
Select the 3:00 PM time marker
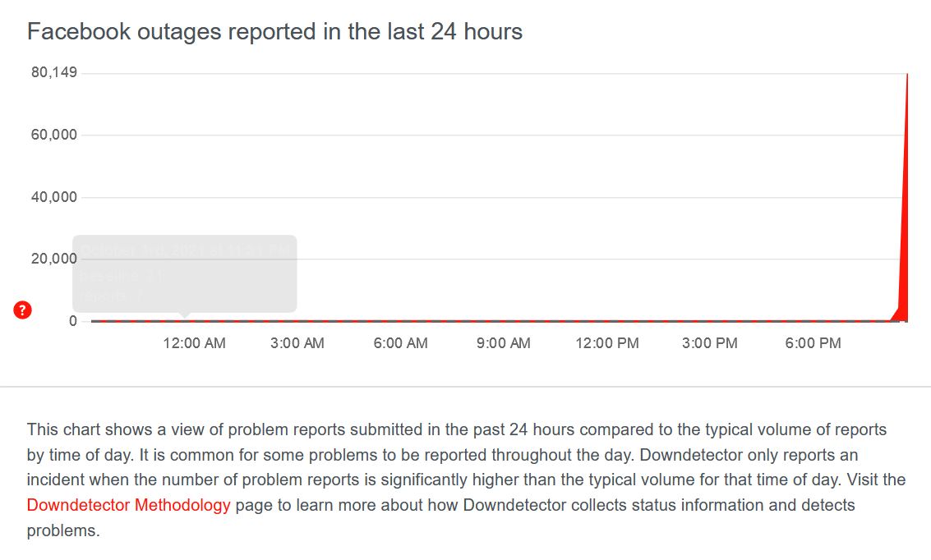[709, 343]
